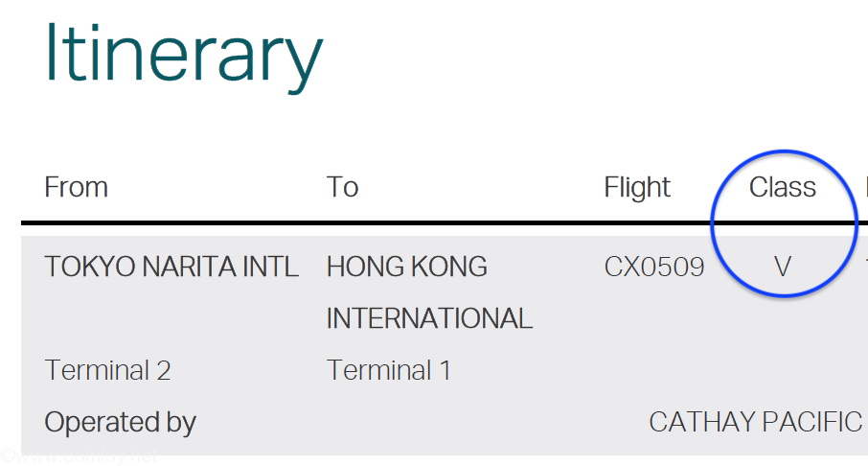Select the To column header
The image size is (868, 466).
coord(342,187)
